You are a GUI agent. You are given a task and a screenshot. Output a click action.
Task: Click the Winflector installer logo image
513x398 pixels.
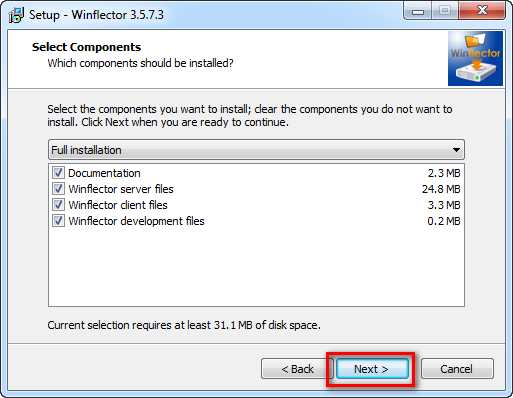point(475,58)
